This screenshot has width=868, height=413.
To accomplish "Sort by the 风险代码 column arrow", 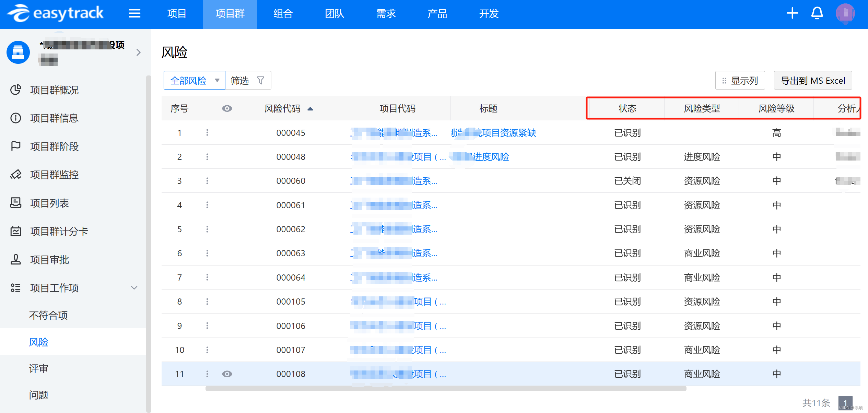I will pos(310,109).
